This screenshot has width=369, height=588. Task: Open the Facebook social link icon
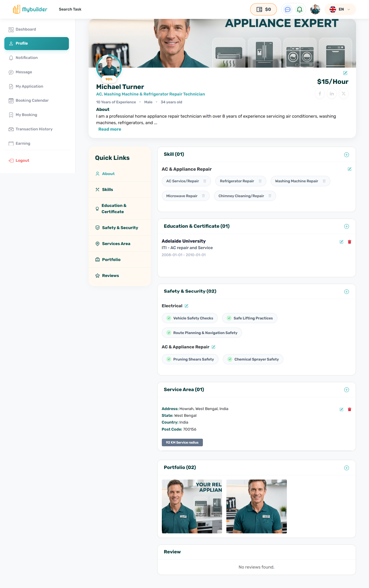[320, 94]
